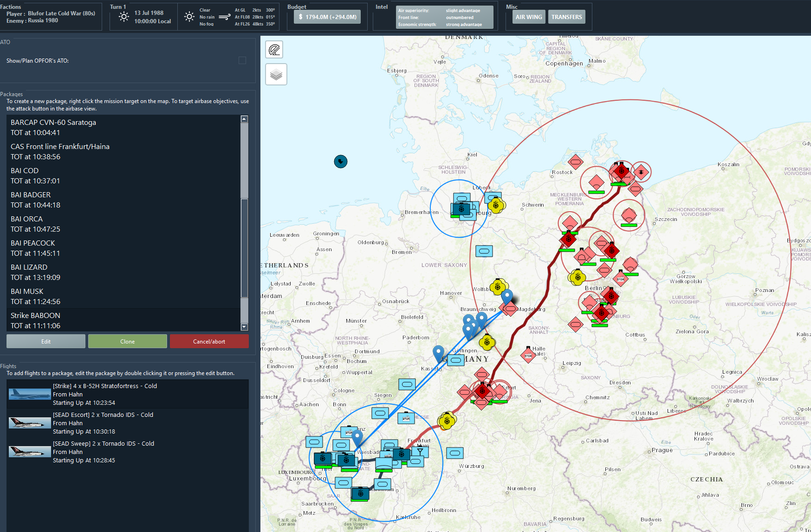Open the TRANSFERS menu
Screen dimensions: 811x532
[x=566, y=17]
